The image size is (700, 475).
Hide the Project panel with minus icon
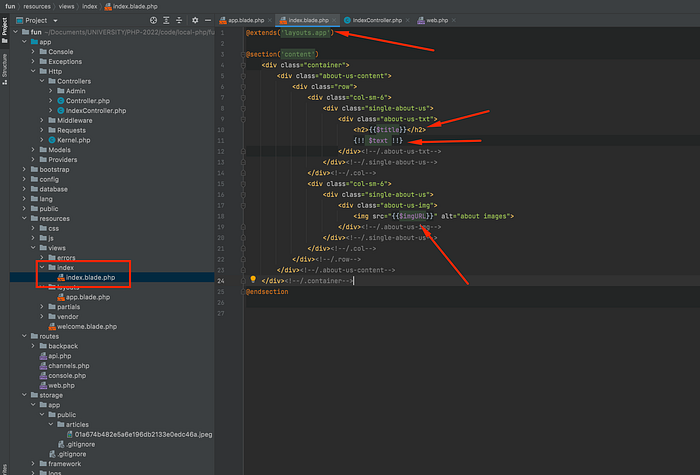(208, 21)
